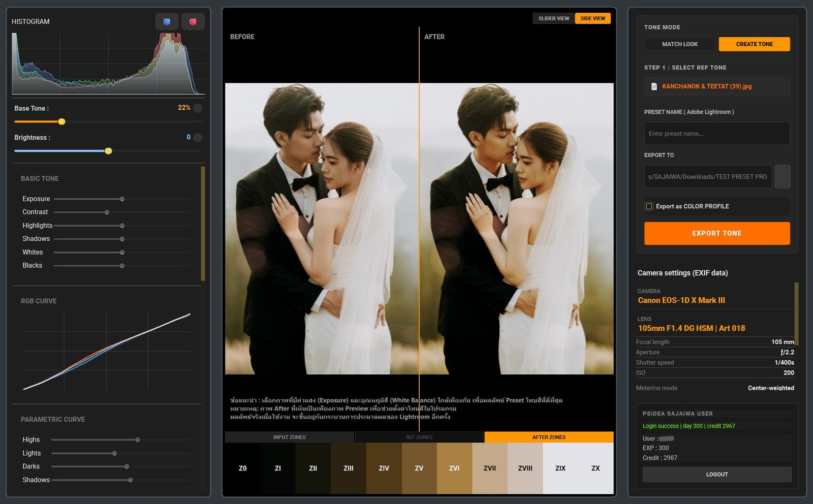Click the LOGOUT button
813x504 pixels.
coord(716,474)
